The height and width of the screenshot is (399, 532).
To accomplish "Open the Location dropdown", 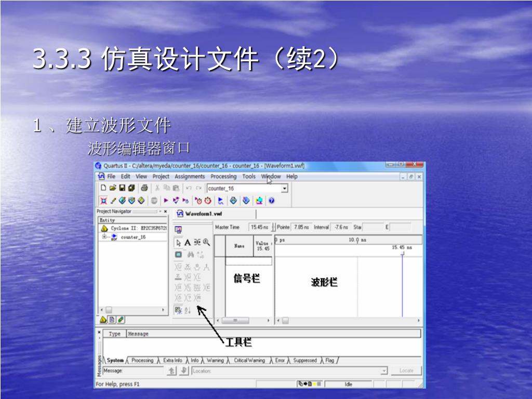I will [384, 371].
